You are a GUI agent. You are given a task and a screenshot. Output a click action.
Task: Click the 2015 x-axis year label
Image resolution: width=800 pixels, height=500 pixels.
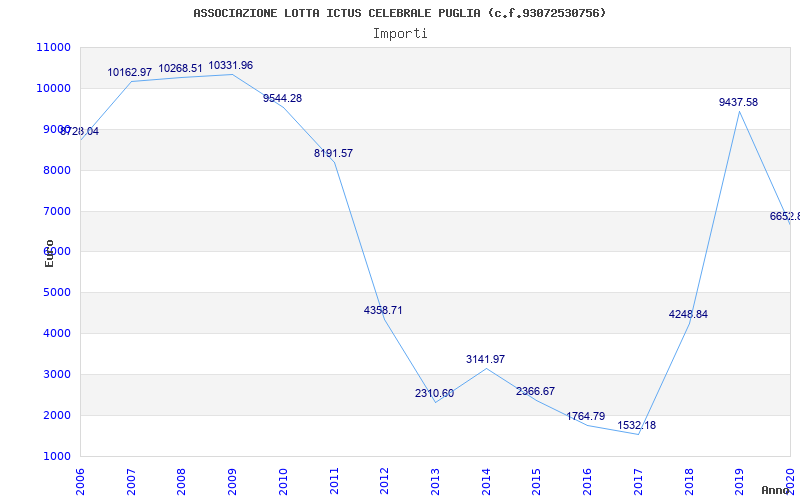click(536, 481)
